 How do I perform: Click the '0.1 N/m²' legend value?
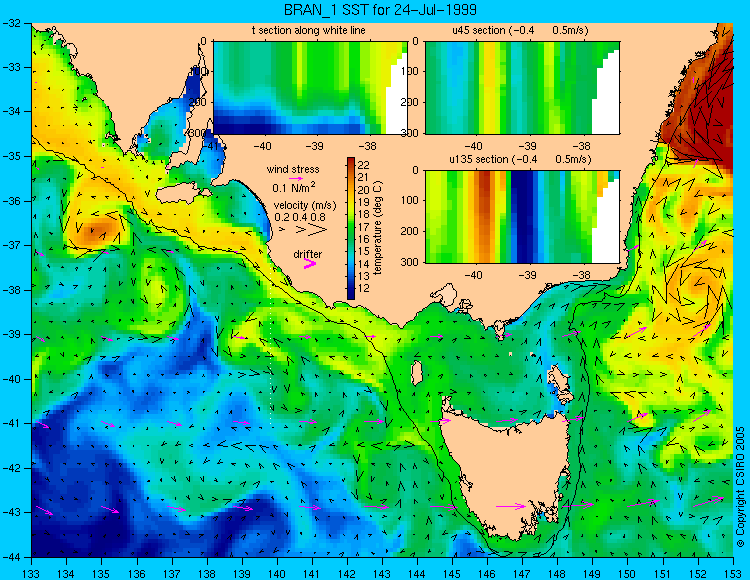[294, 187]
